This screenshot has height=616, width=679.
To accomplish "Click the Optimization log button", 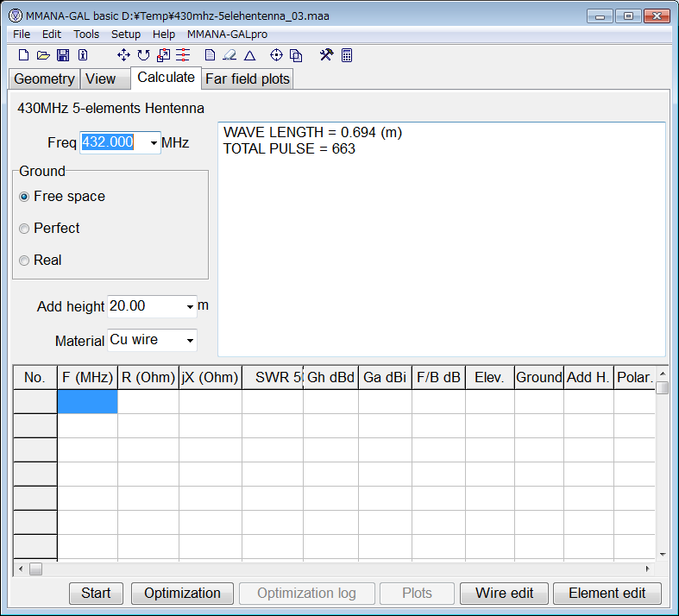I will click(x=306, y=593).
